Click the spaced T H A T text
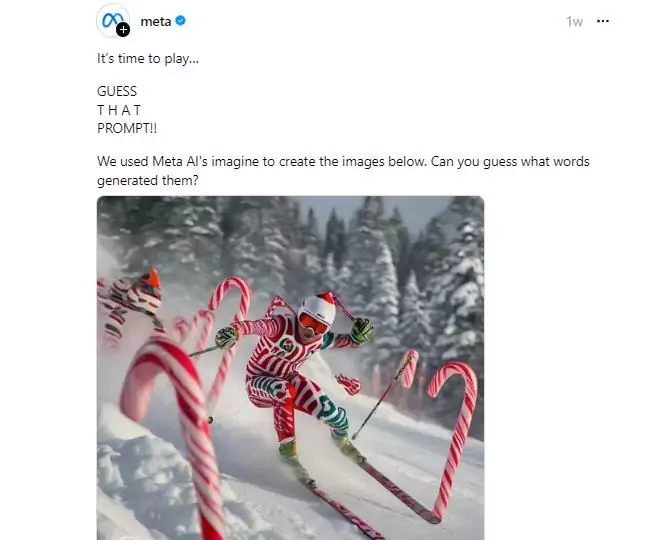This screenshot has height=540, width=653. [119, 110]
